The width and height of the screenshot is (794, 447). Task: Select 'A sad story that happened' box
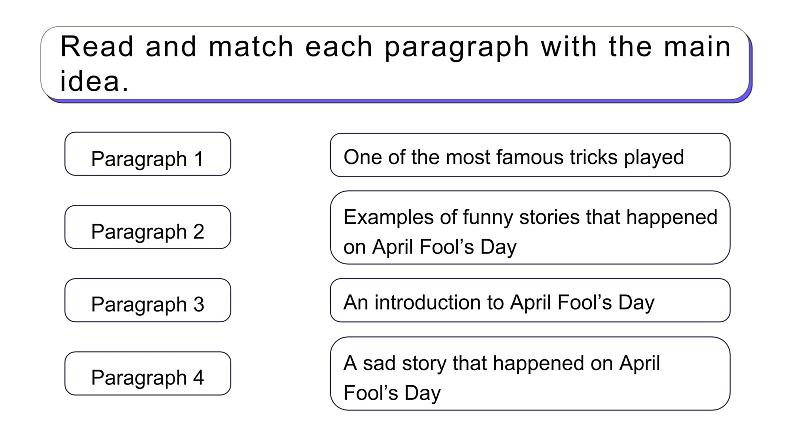530,374
